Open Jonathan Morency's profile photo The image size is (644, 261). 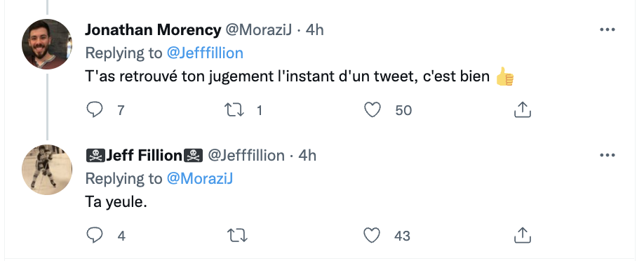[47, 44]
